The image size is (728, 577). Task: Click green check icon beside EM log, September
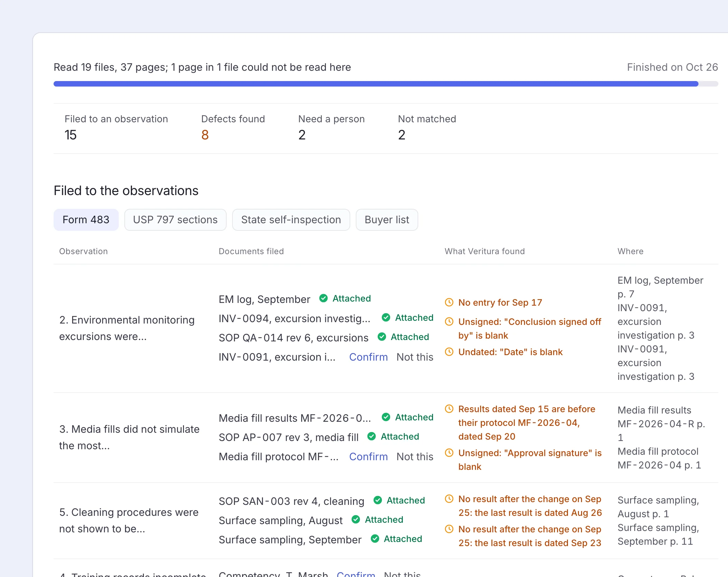click(x=323, y=298)
